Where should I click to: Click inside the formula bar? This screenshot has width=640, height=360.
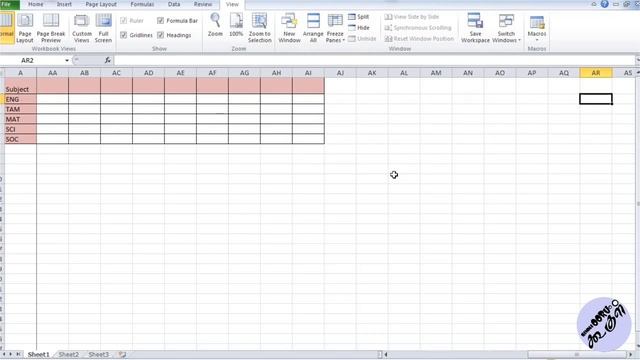pyautogui.click(x=373, y=60)
